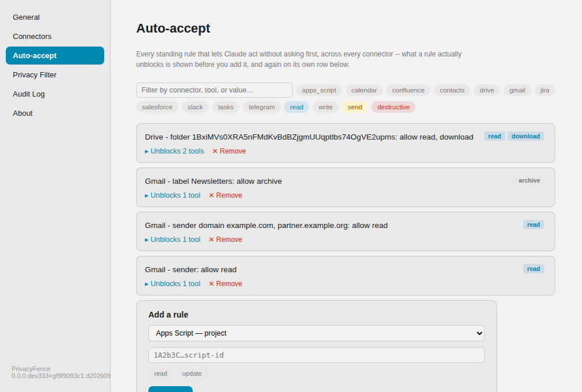Toggle the jira filter chip
This screenshot has width=582, height=392.
coord(545,90)
